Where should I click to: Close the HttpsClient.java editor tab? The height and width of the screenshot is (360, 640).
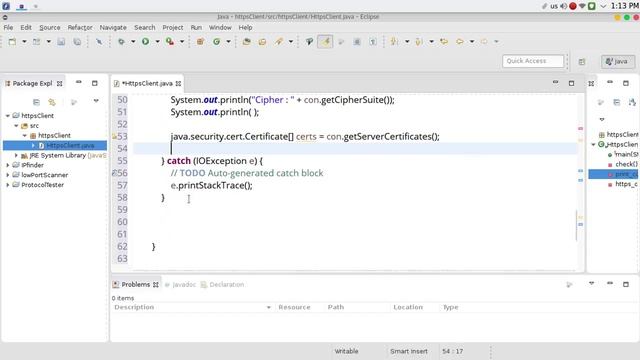pyautogui.click(x=178, y=84)
